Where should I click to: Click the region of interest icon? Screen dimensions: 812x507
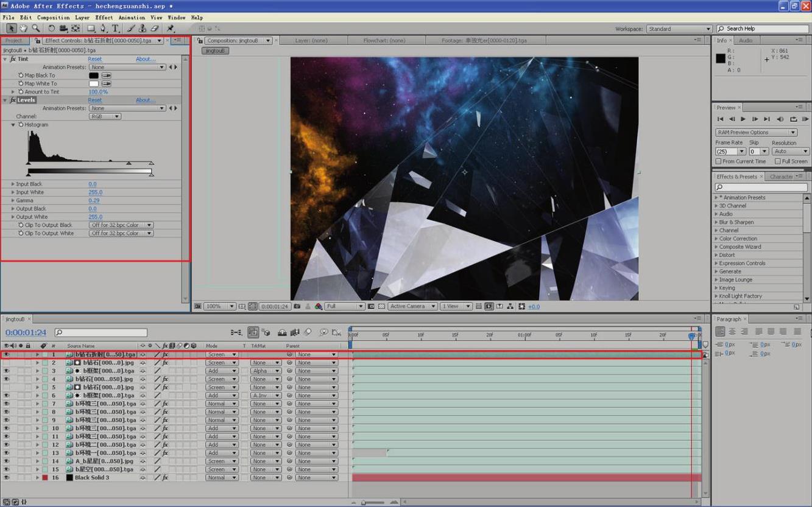(x=371, y=306)
